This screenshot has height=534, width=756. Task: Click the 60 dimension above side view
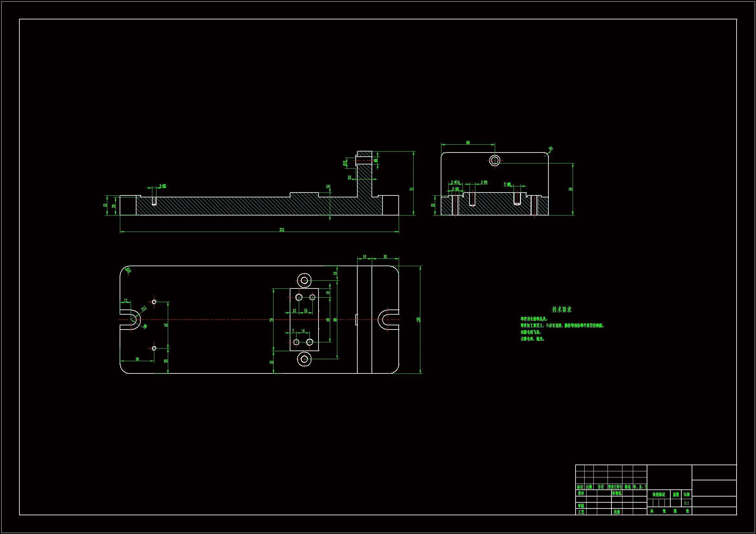click(x=468, y=142)
